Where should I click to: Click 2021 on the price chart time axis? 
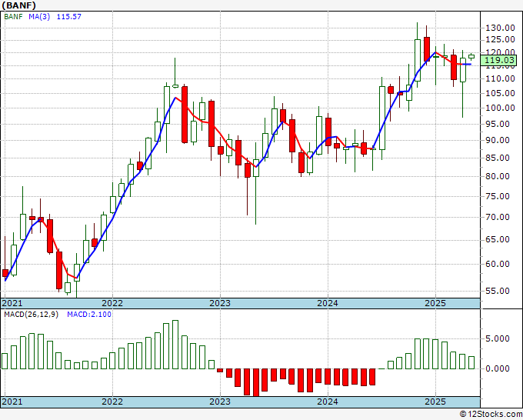[x=12, y=303]
